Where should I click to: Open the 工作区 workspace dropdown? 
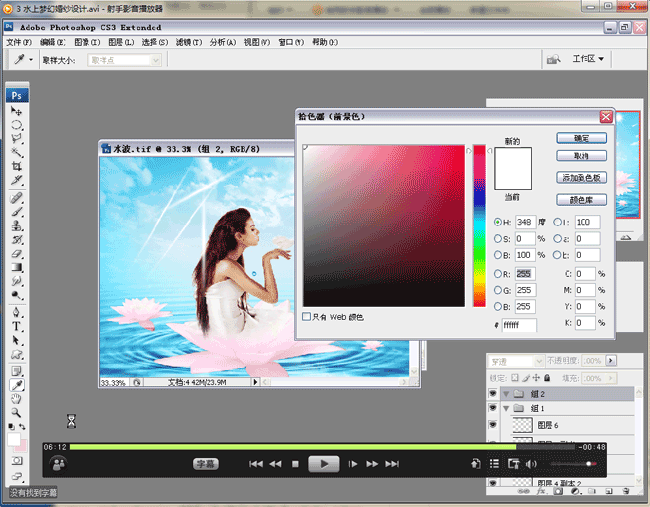pos(588,59)
